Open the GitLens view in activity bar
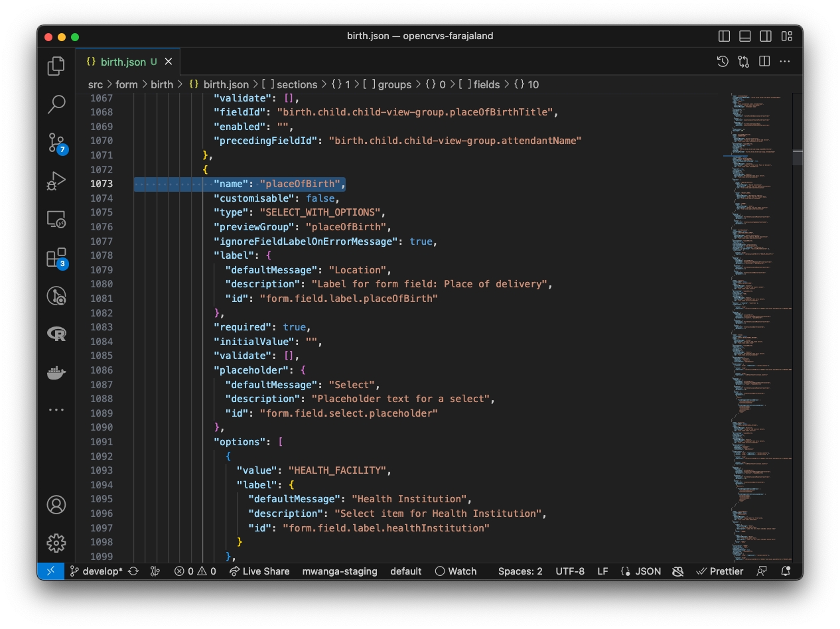 pyautogui.click(x=56, y=296)
